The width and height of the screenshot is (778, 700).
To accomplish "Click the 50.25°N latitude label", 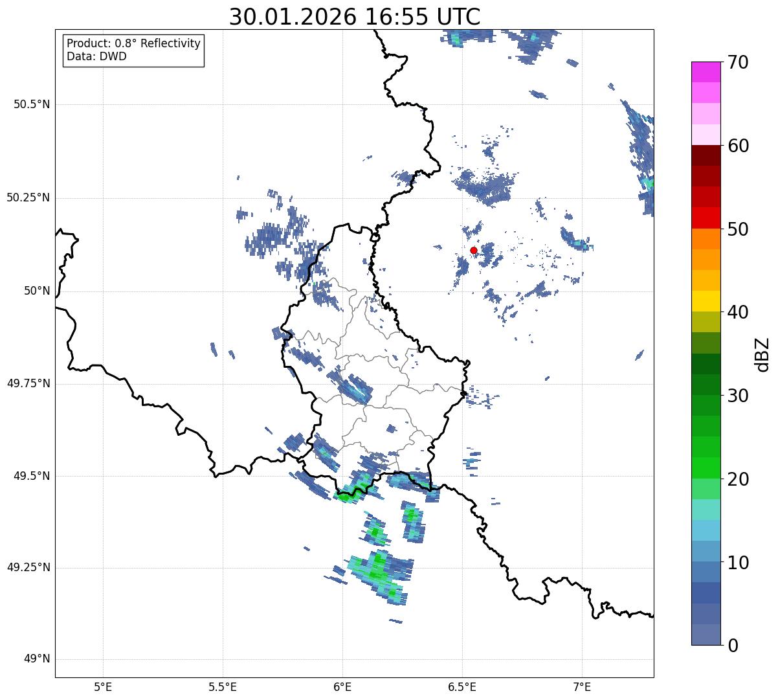I will coord(28,198).
